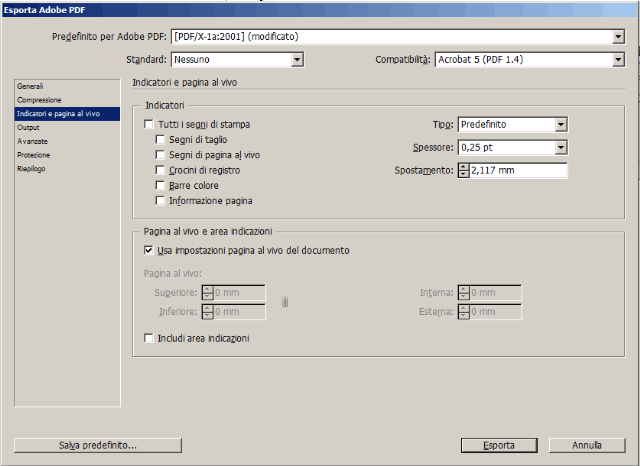This screenshot has height=466, width=640.
Task: Enable Segni di taglio checkbox
Action: pyautogui.click(x=160, y=140)
